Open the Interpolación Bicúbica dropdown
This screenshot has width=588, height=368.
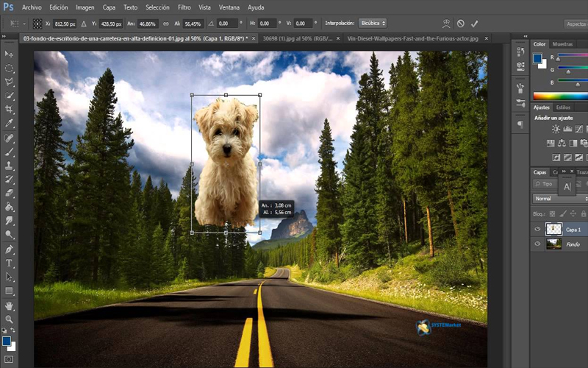coord(373,24)
